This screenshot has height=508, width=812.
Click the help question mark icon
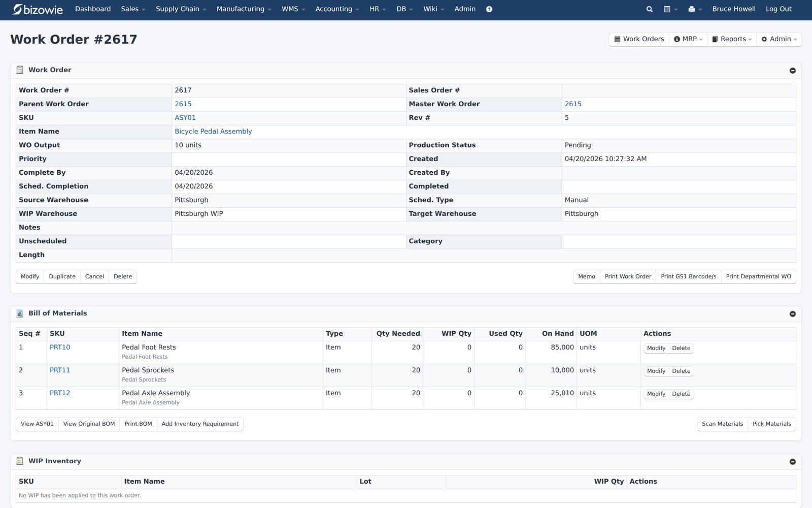489,9
